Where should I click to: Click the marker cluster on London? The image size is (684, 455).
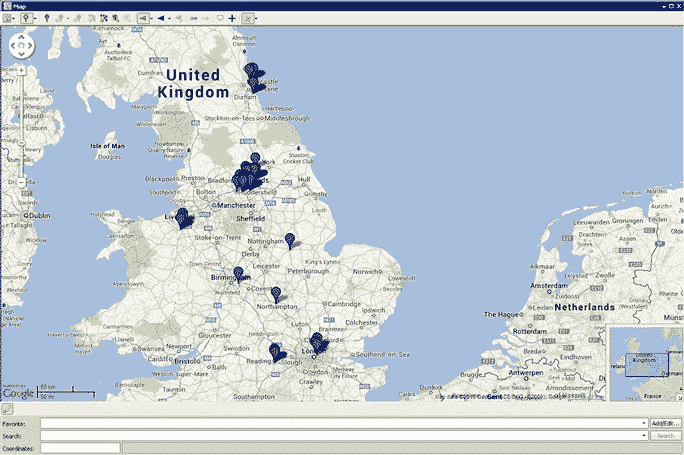click(318, 343)
